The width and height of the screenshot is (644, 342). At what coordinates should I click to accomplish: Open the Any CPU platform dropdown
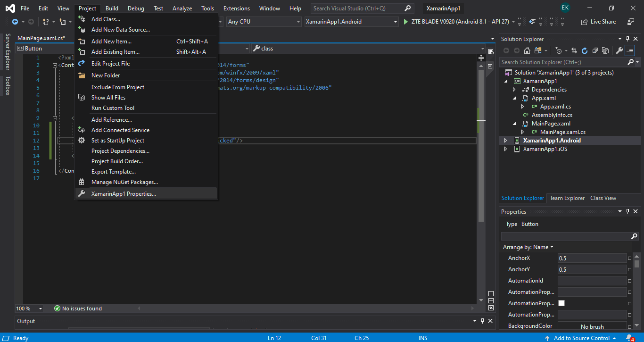263,22
